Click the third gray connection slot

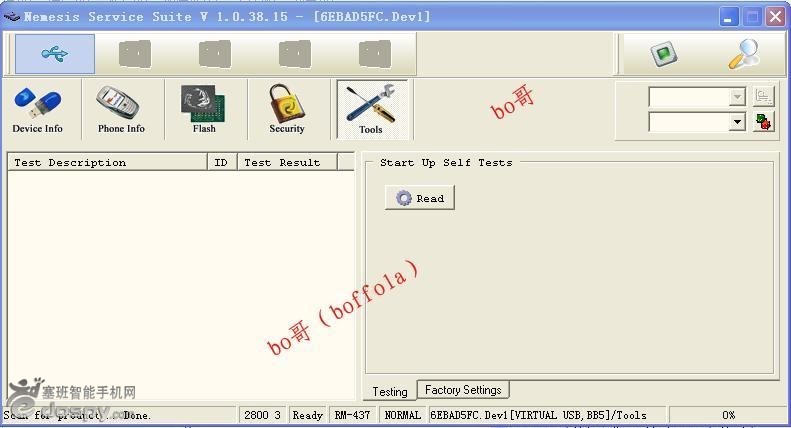pos(295,54)
